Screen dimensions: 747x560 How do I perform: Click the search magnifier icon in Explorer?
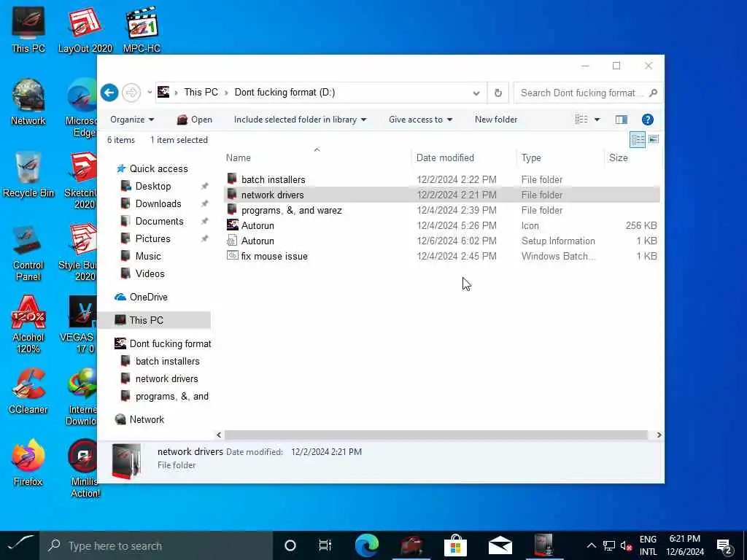point(653,93)
